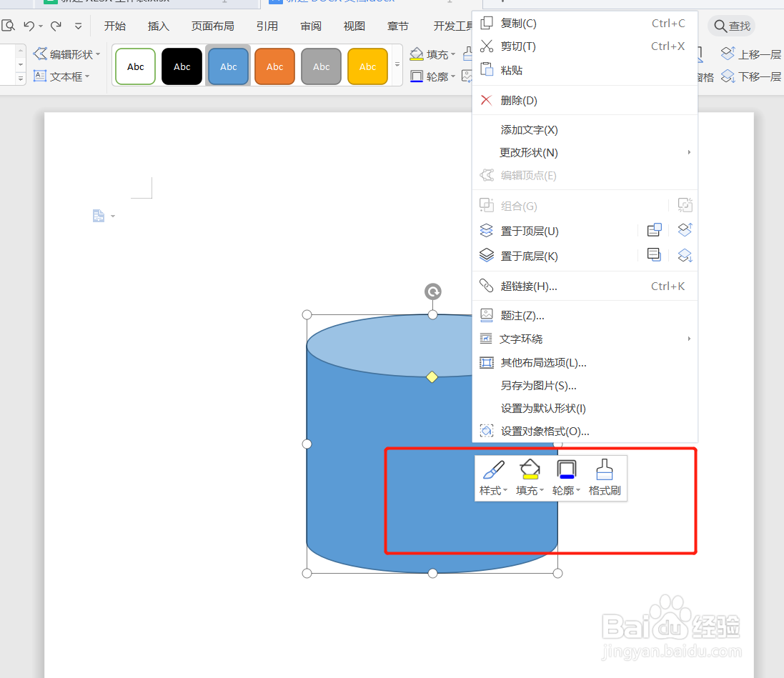Select 置于底层(K) menu entry

[x=530, y=256]
